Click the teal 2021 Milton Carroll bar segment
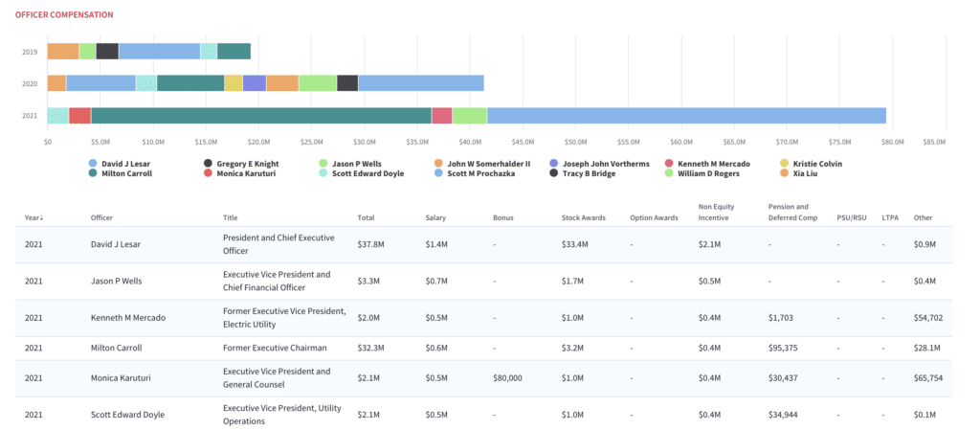 [261, 116]
